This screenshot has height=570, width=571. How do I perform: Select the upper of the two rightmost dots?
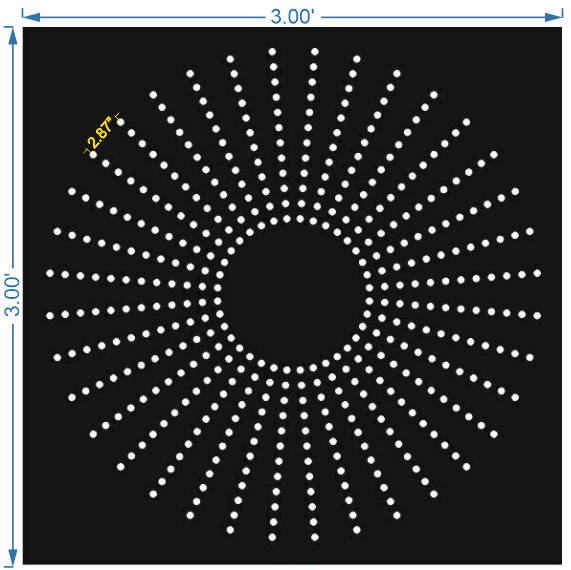537,273
